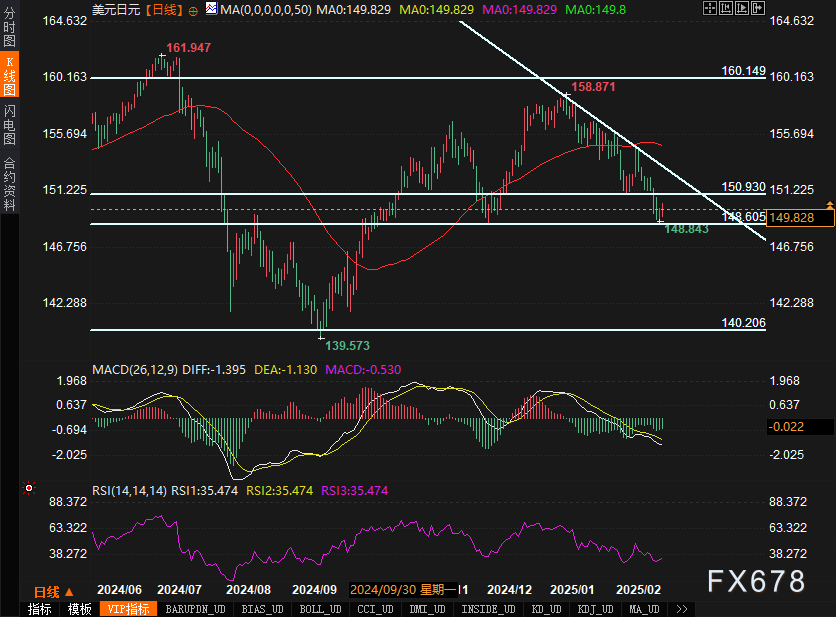
Task: Apply the BOLL_UD indicator
Action: click(320, 609)
